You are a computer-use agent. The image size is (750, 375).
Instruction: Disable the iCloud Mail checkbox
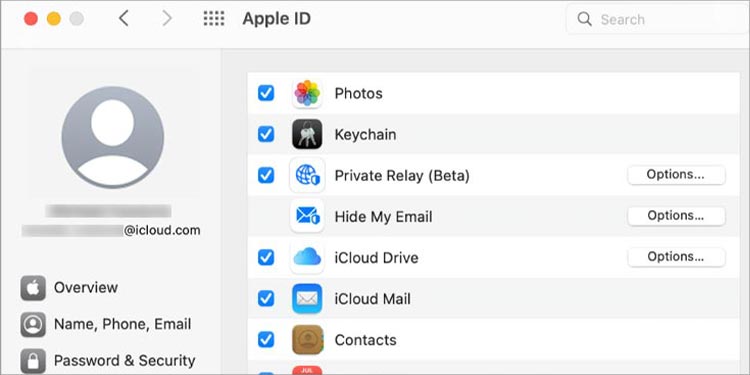(266, 298)
